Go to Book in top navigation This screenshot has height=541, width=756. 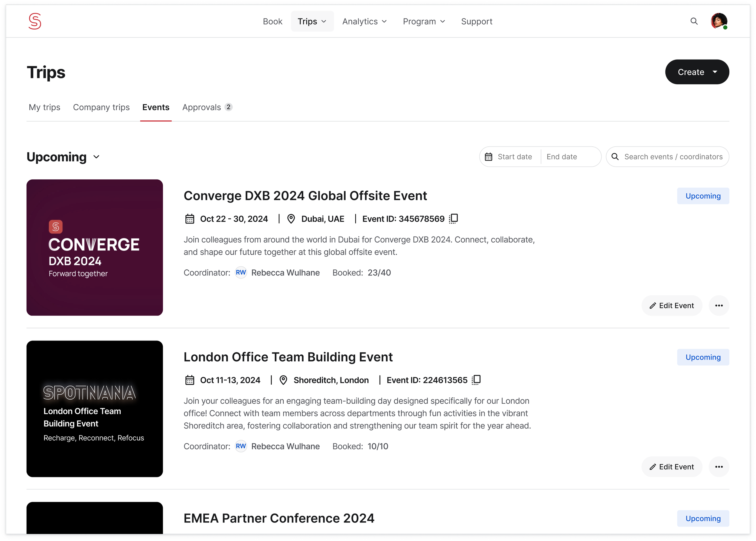[x=272, y=21]
